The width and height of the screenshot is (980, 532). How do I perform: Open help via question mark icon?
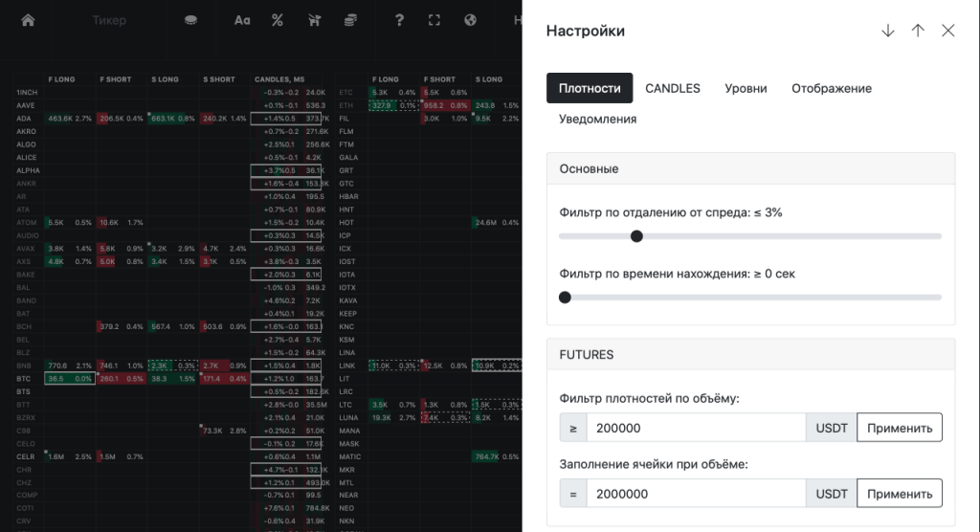click(x=399, y=20)
